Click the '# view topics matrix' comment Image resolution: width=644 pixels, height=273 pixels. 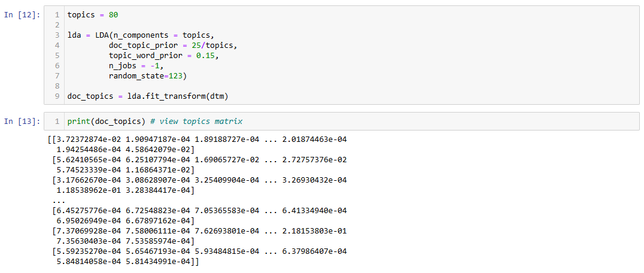pos(196,121)
